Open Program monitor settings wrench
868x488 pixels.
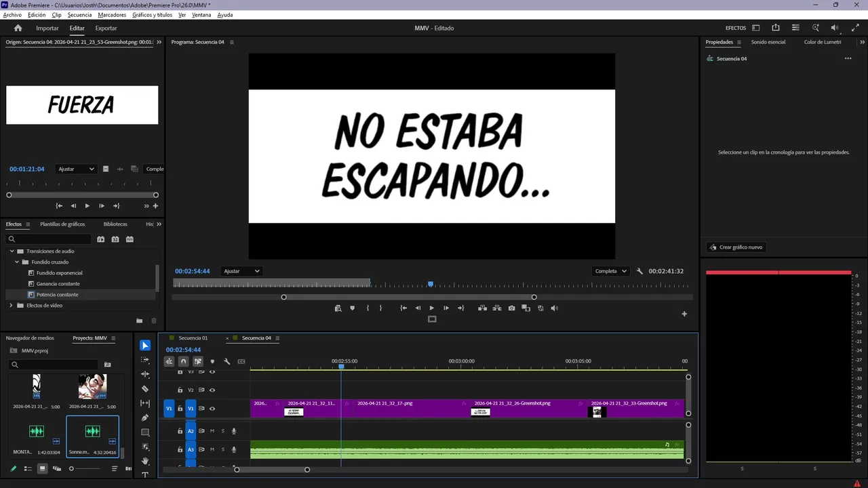[639, 271]
